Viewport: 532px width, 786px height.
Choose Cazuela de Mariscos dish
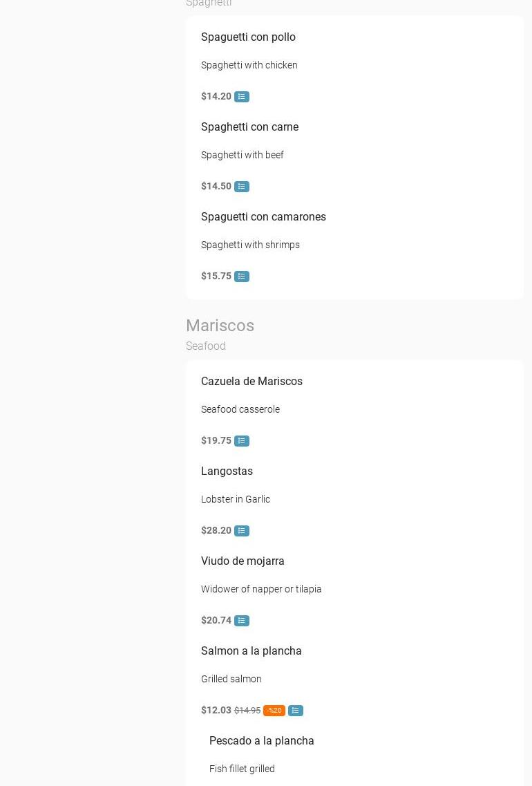pyautogui.click(x=251, y=382)
